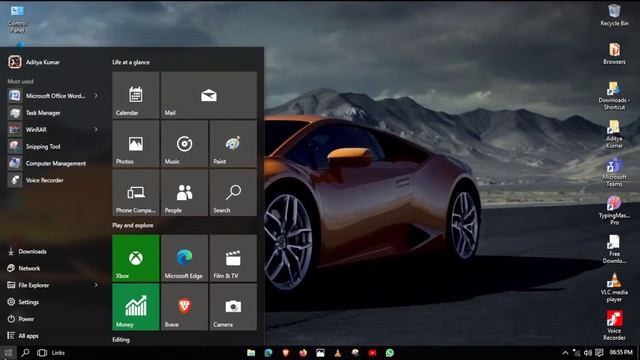
Task: Open the Phone Companion tile
Action: pos(136,193)
